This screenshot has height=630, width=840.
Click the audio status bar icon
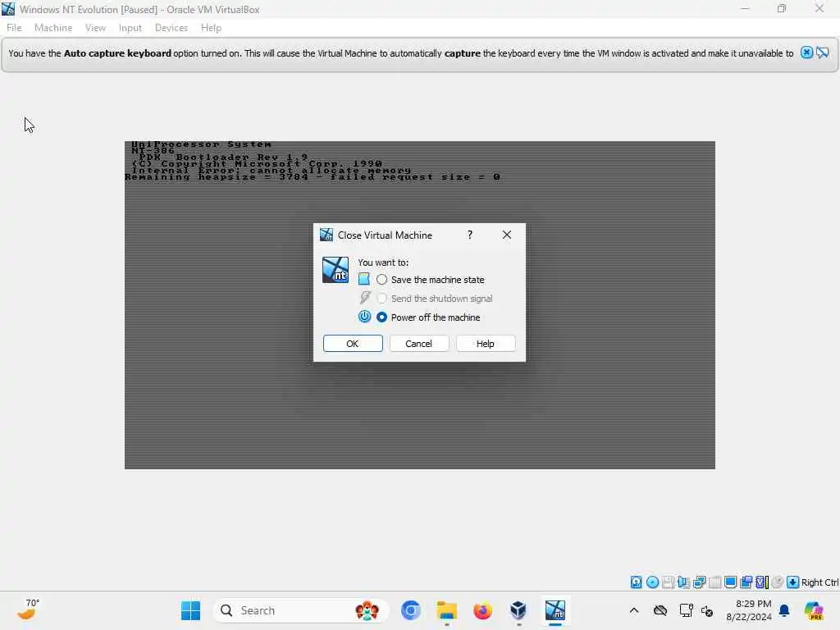683,582
